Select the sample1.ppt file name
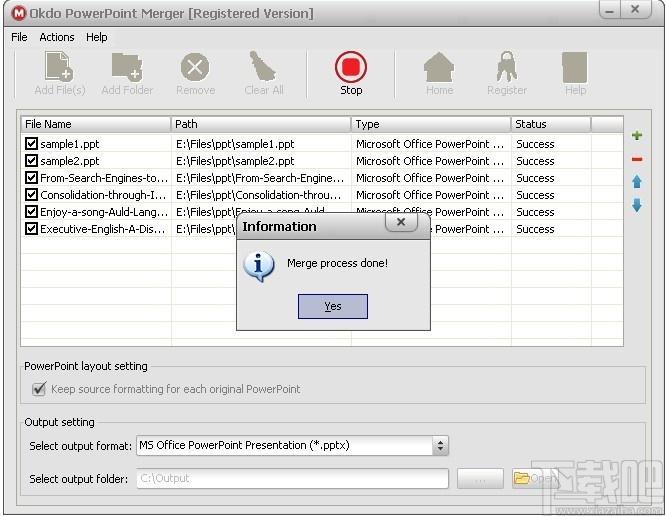Screen dimensions: 666x516 [70, 144]
